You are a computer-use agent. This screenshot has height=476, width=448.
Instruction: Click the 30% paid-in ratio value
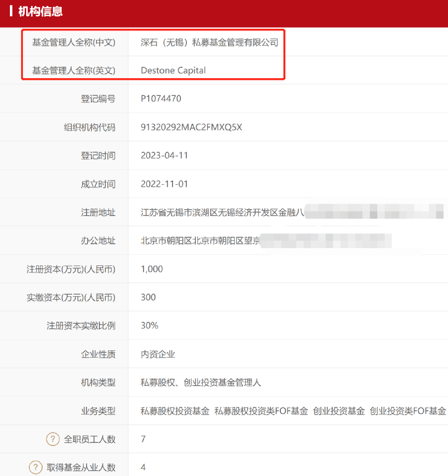pos(149,326)
